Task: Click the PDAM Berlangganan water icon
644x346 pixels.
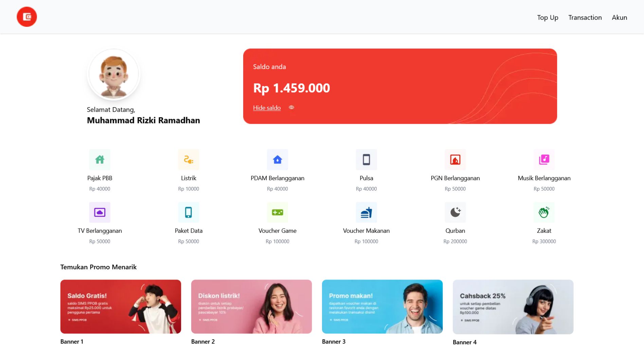Action: coord(277,159)
